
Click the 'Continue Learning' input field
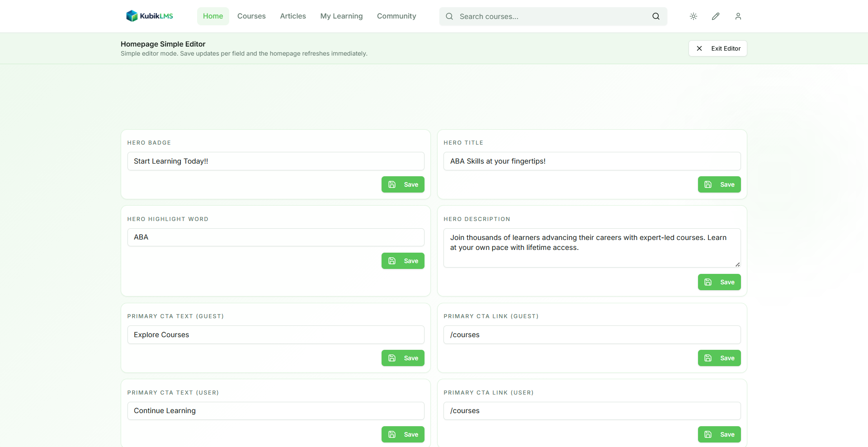276,411
